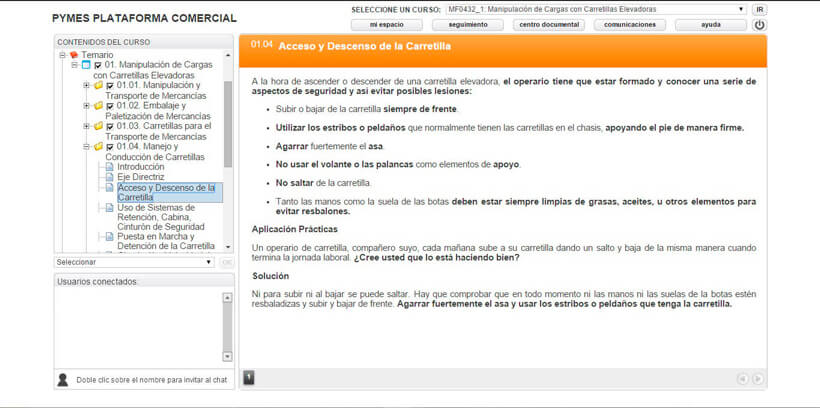Click the IR button

point(759,9)
